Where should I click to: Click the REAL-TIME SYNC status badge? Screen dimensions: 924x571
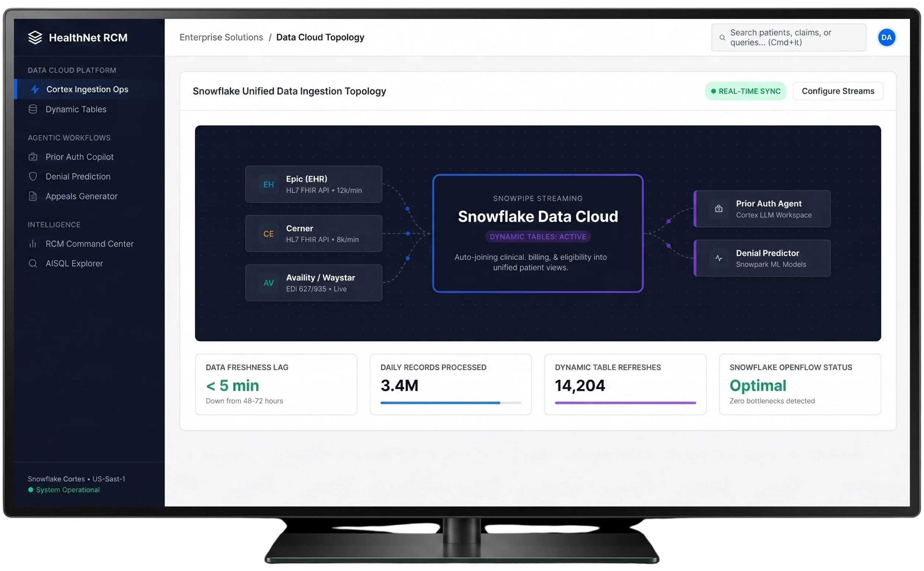coord(745,91)
